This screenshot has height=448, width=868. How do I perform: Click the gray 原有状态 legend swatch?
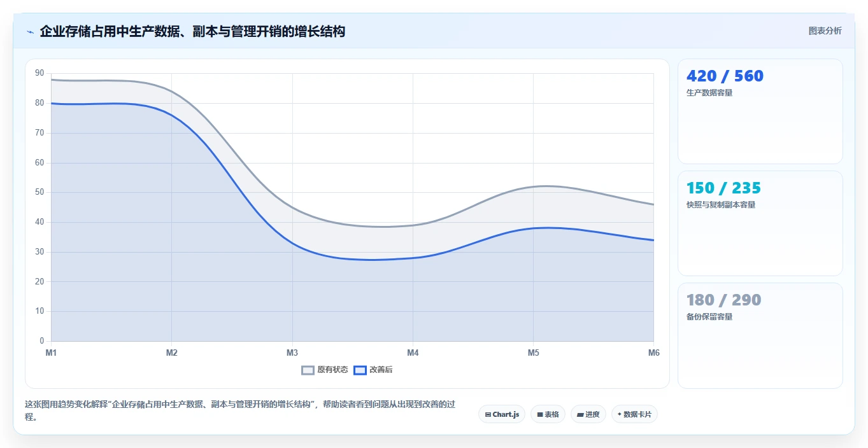click(308, 370)
